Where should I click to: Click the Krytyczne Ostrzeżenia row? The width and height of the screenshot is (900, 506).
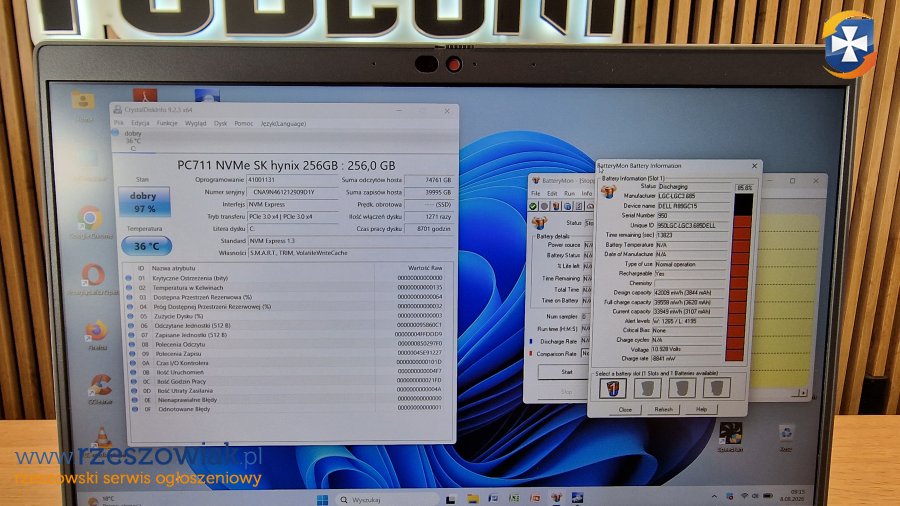[289, 278]
